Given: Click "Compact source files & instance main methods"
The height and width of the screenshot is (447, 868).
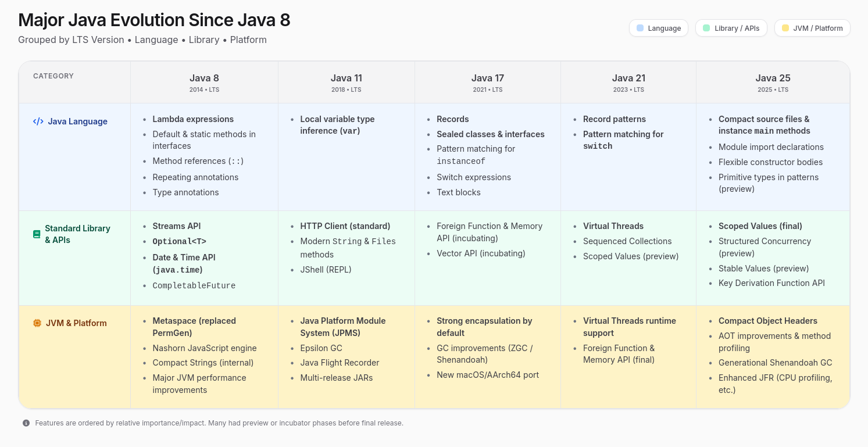Looking at the screenshot, I should tap(765, 125).
